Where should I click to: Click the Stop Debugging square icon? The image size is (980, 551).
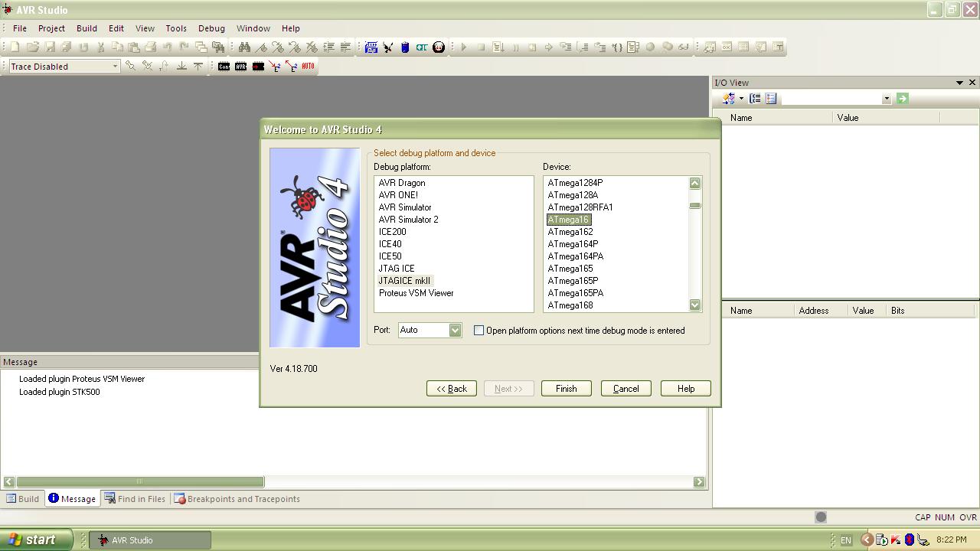pyautogui.click(x=481, y=47)
